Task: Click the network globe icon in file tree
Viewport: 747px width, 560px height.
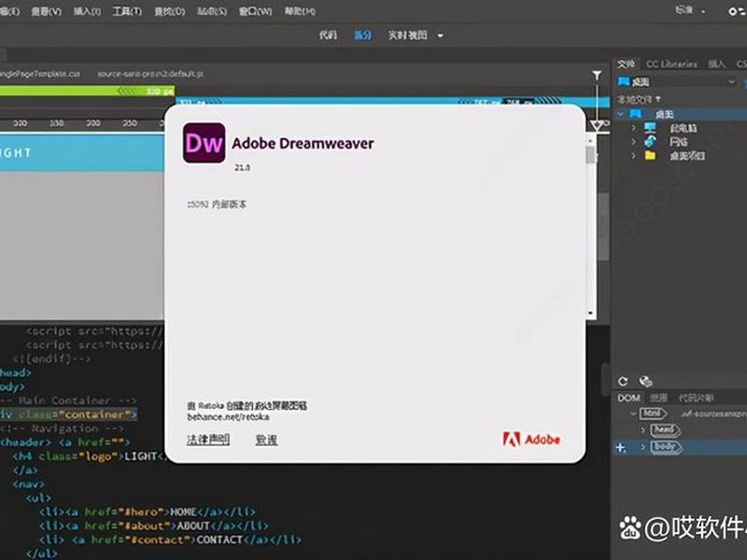Action: 650,142
